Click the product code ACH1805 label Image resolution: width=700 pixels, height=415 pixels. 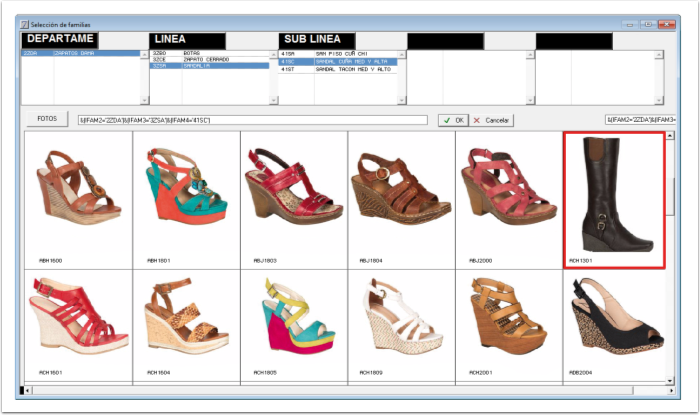pos(265,373)
